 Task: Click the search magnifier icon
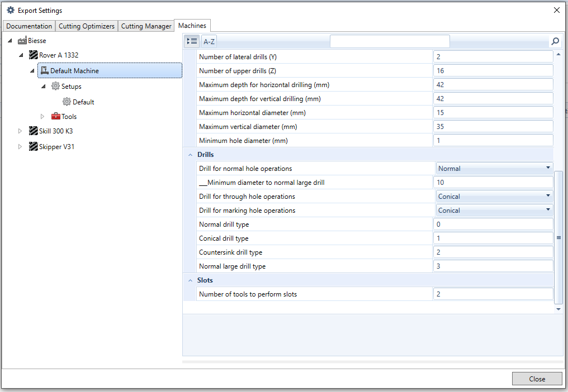(555, 41)
